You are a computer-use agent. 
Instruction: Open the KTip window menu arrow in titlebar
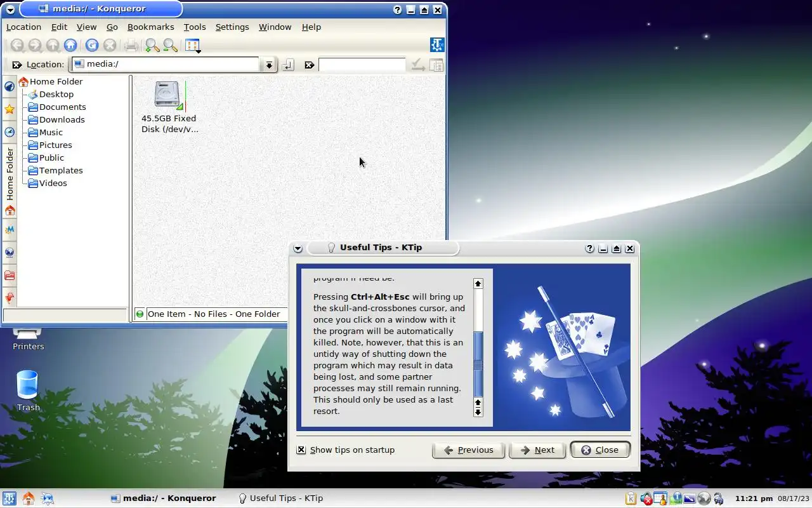point(298,248)
